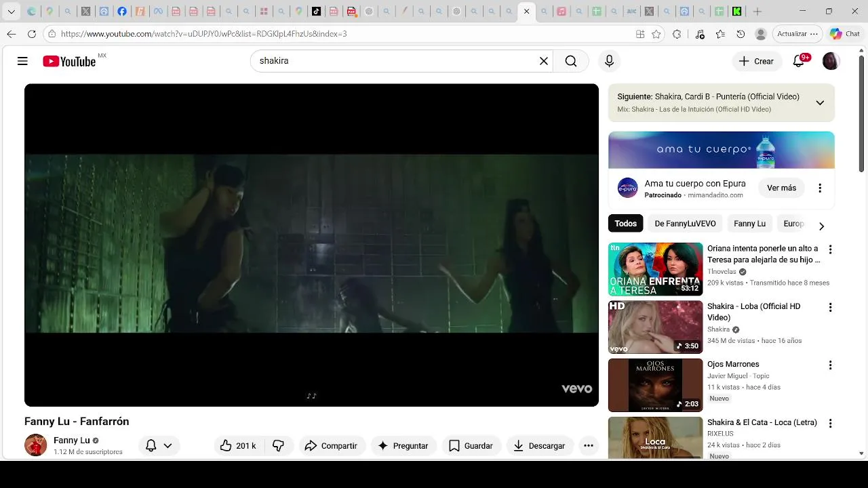Select the Fanny Lu filter chip

pos(749,224)
